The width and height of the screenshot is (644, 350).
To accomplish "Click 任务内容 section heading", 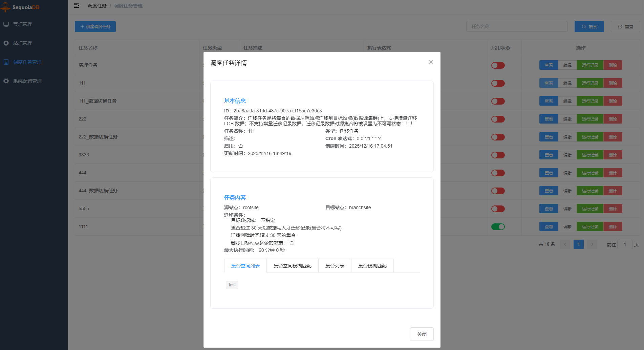I will click(x=235, y=198).
